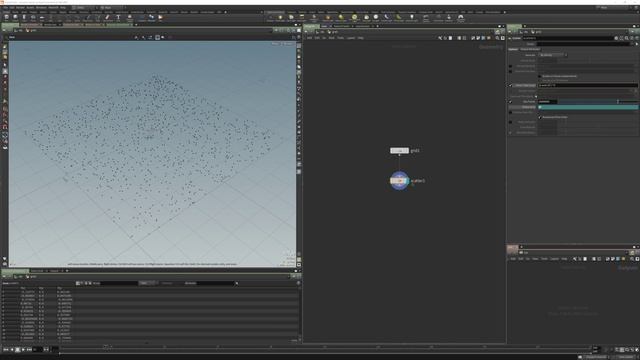Open parameter pane gear menu

(x=616, y=38)
